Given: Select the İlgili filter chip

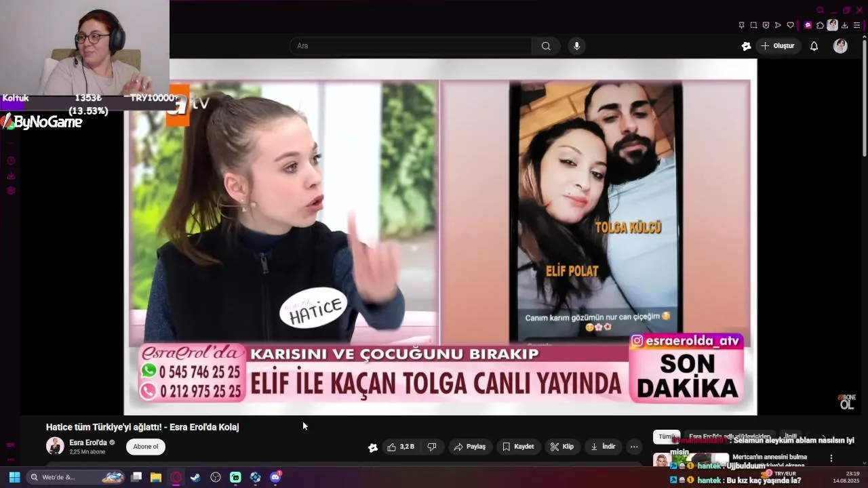Looking at the screenshot, I should point(791,437).
